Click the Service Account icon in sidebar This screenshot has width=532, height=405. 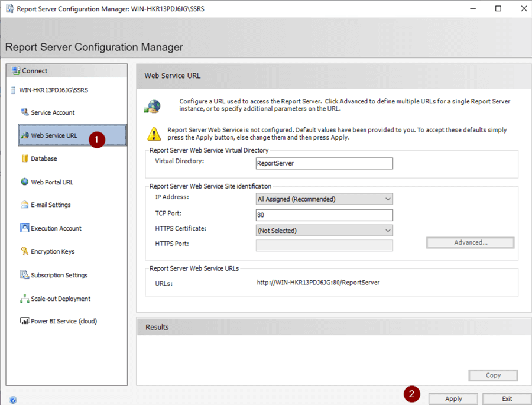(x=25, y=112)
